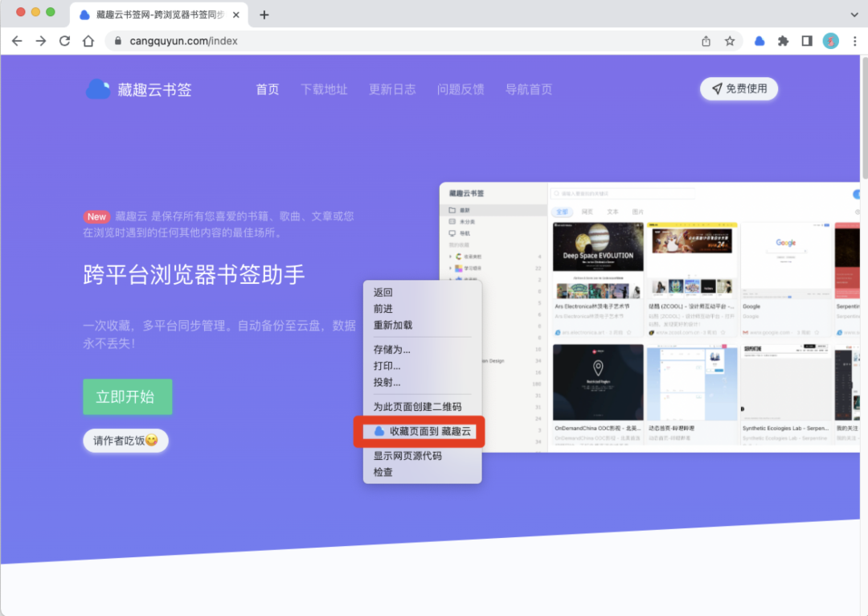868x616 pixels.
Task: Click the share icon in the address bar
Action: (x=706, y=39)
